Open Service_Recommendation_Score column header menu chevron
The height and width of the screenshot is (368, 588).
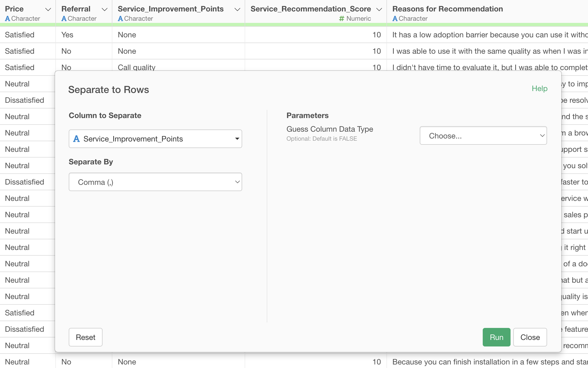point(379,10)
